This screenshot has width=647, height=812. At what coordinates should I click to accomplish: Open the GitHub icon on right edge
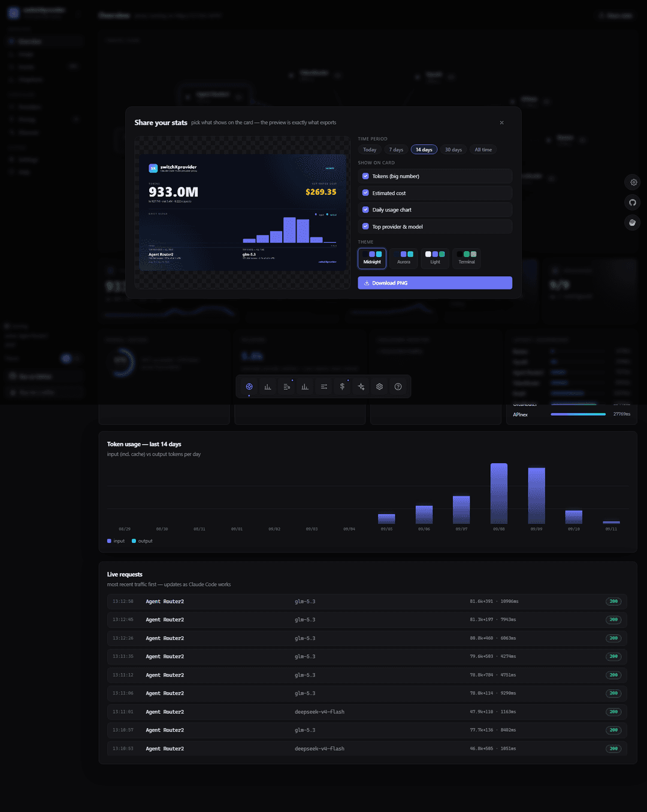point(633,203)
